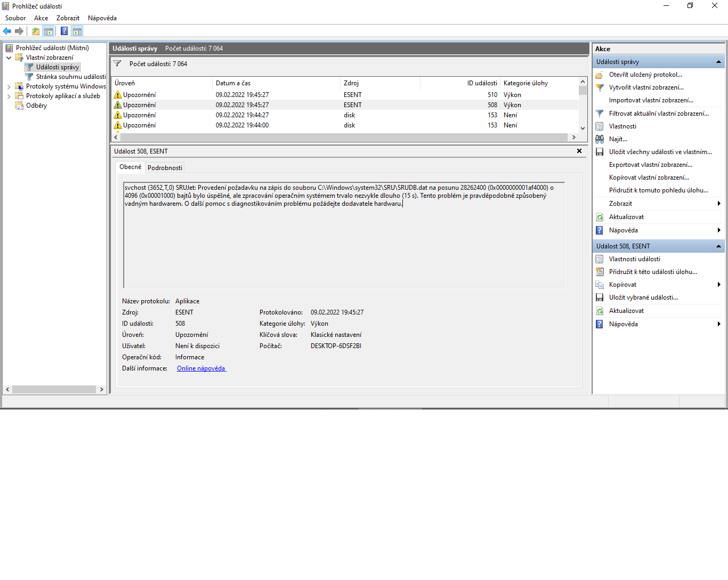Collapse the Událost 508, ESENT actions section
The height and width of the screenshot is (580, 728).
click(x=718, y=246)
